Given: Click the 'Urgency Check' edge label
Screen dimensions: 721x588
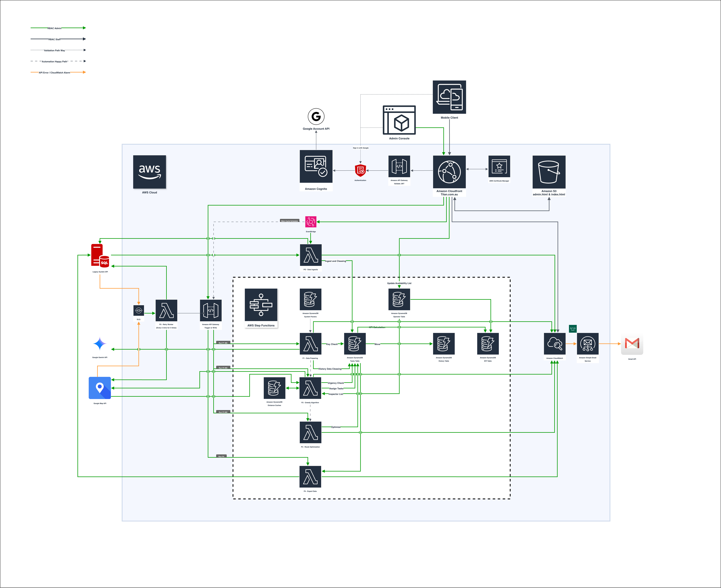Looking at the screenshot, I should [x=336, y=383].
